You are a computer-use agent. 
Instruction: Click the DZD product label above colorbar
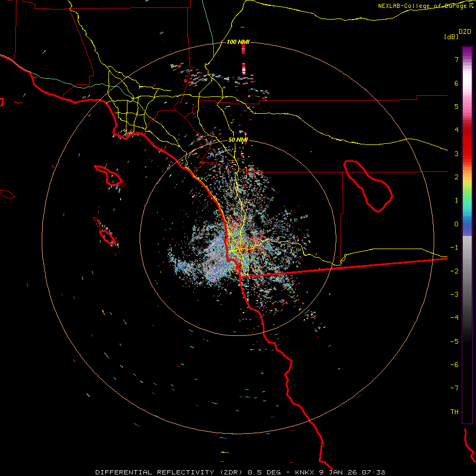click(465, 32)
